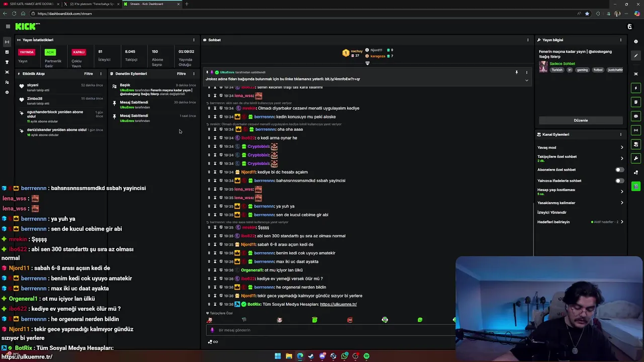Pick the red angry face emote above the message box
Screen dimensions: 644x362
click(x=350, y=320)
